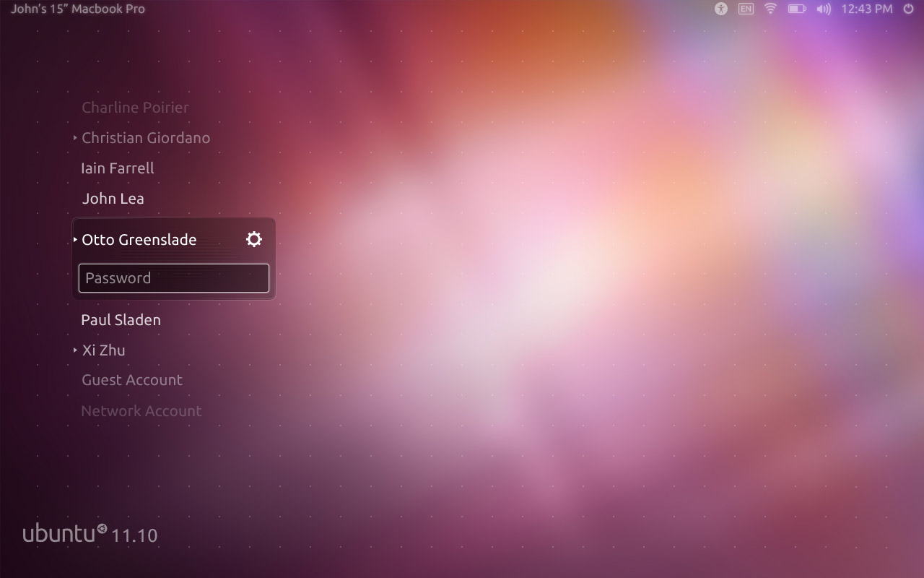Click the sound volume icon
The image size is (924, 578).
pos(824,9)
